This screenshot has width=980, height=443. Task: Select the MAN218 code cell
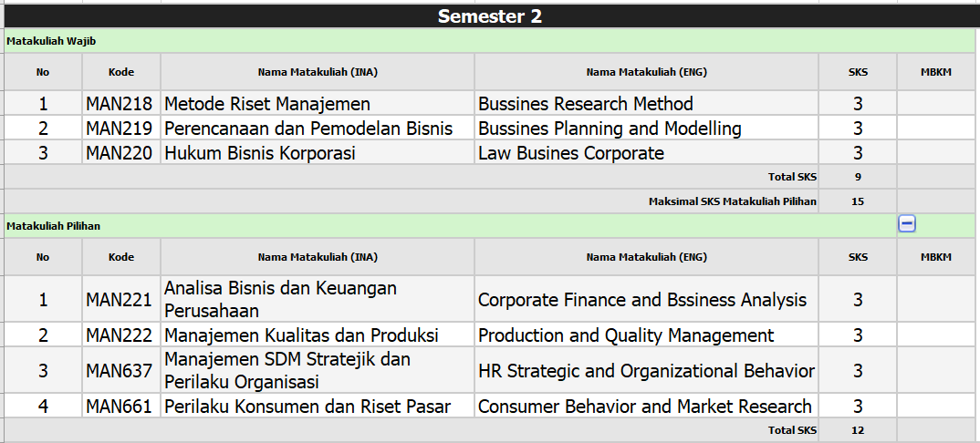tap(121, 103)
